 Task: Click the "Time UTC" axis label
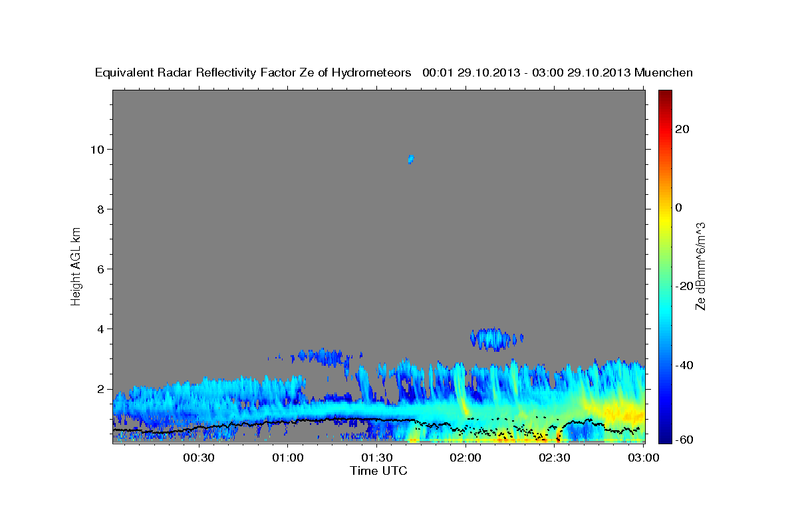coord(378,471)
